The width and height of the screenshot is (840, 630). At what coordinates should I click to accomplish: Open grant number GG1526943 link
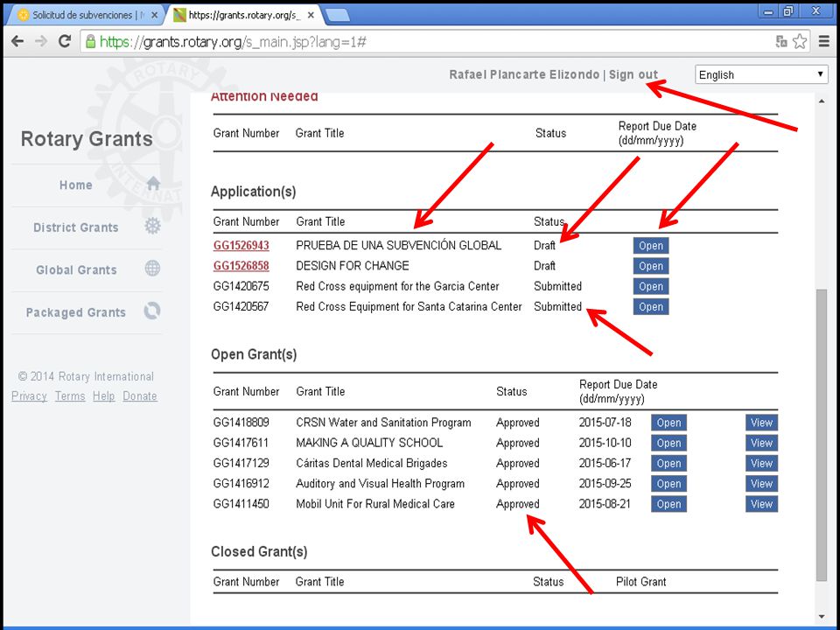click(x=241, y=245)
